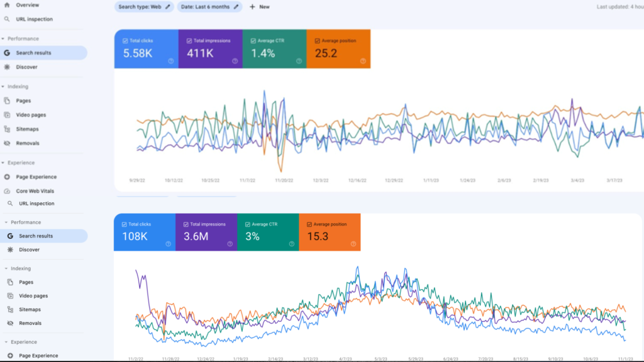Open the Date: Last 6 months filter

[205, 7]
